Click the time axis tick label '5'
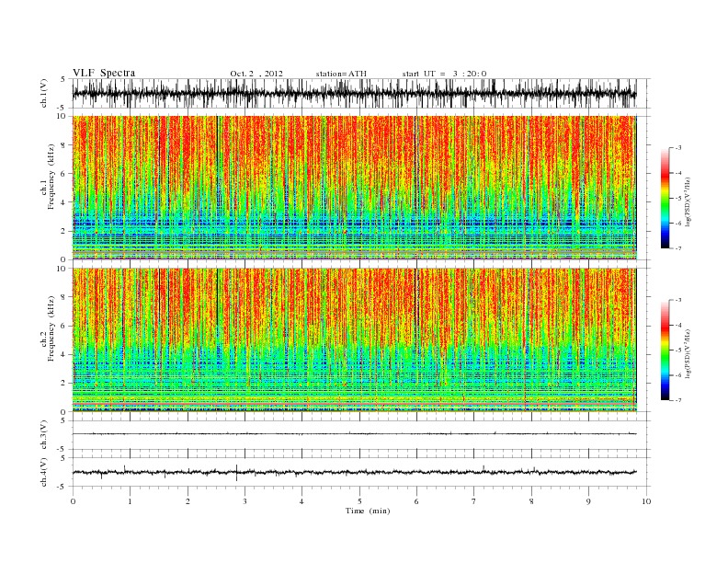 click(x=359, y=501)
